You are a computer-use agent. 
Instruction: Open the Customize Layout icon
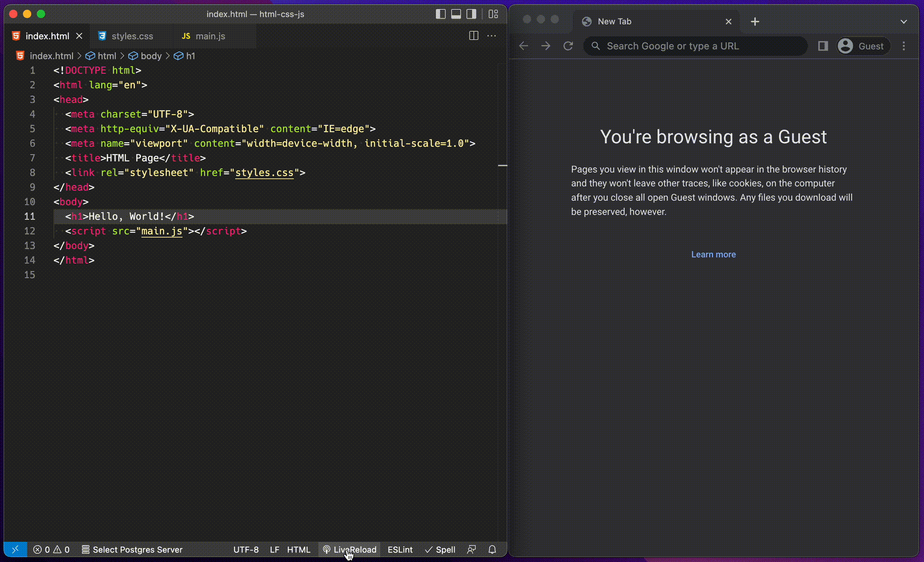(x=493, y=14)
